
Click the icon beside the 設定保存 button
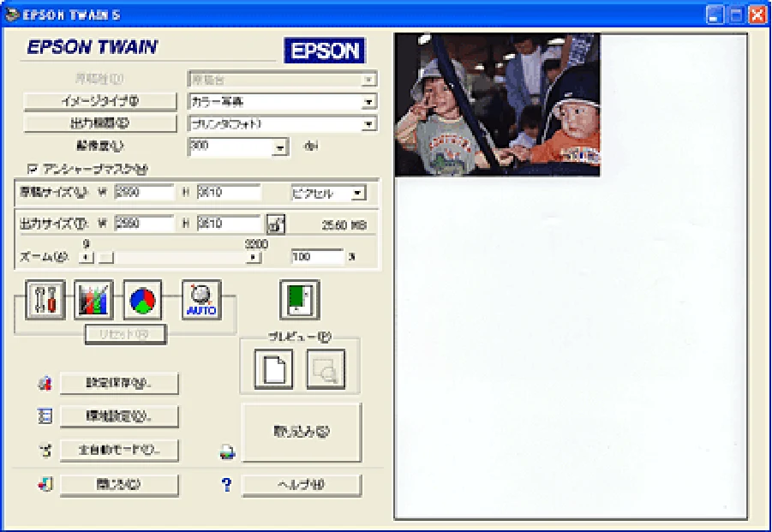tap(45, 384)
